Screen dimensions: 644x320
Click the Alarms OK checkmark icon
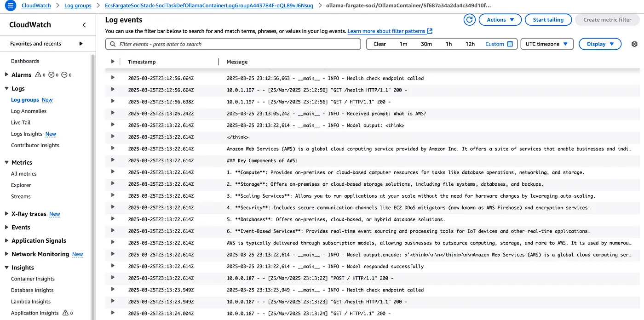coord(51,74)
